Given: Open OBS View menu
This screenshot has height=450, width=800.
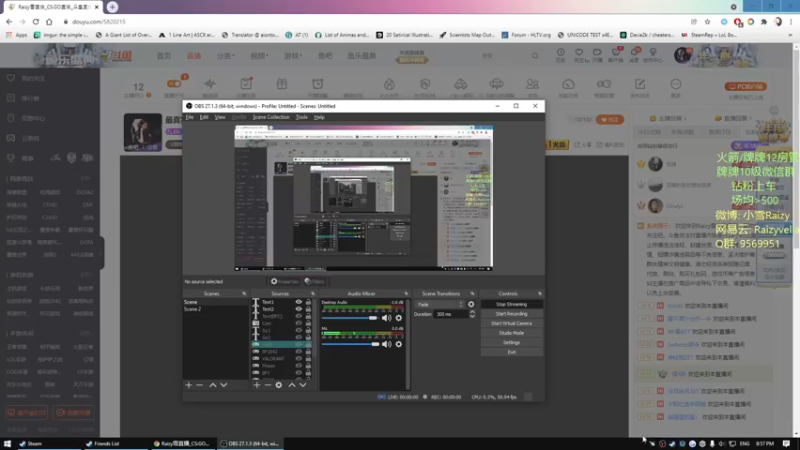Looking at the screenshot, I should tap(220, 117).
